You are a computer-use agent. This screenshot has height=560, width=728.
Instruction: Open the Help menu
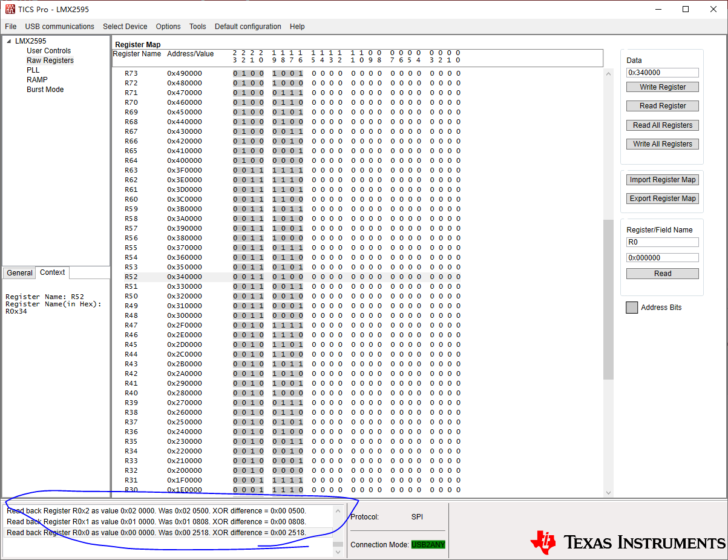(297, 27)
